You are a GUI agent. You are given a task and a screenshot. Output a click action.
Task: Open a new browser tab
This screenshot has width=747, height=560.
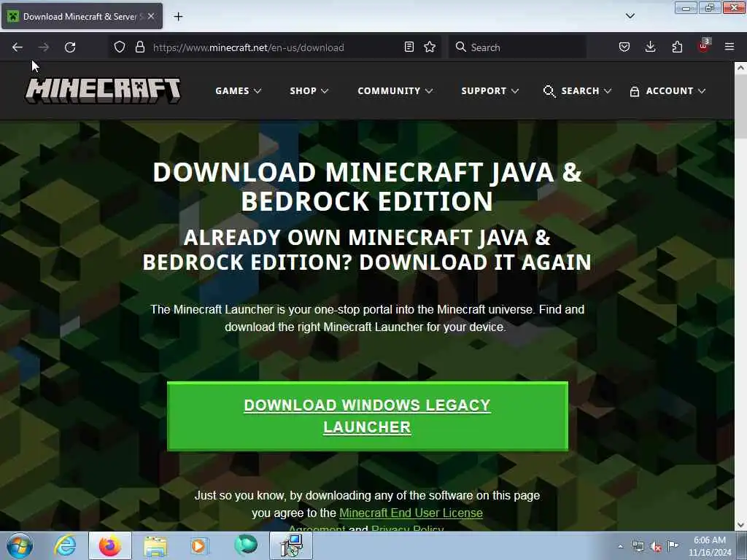(178, 17)
